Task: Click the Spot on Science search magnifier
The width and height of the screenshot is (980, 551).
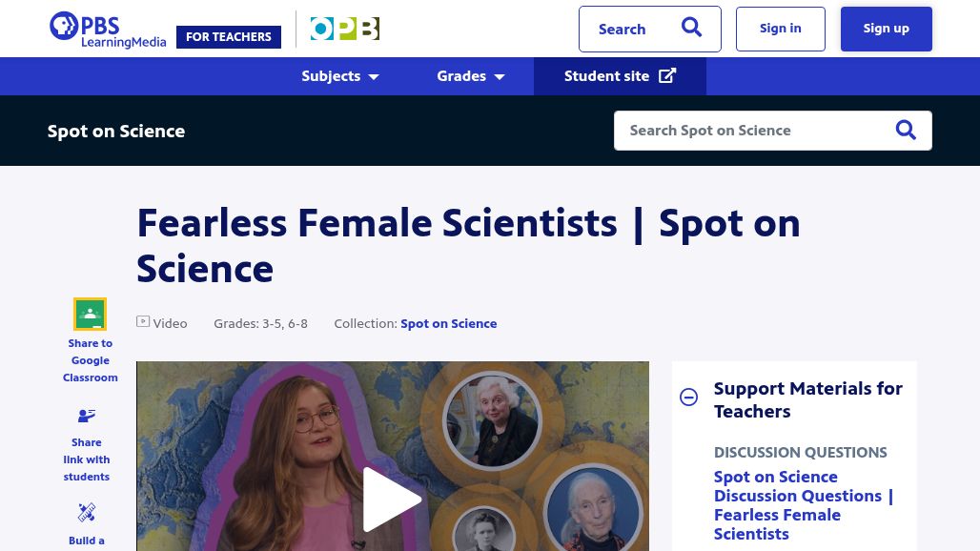Action: [906, 131]
